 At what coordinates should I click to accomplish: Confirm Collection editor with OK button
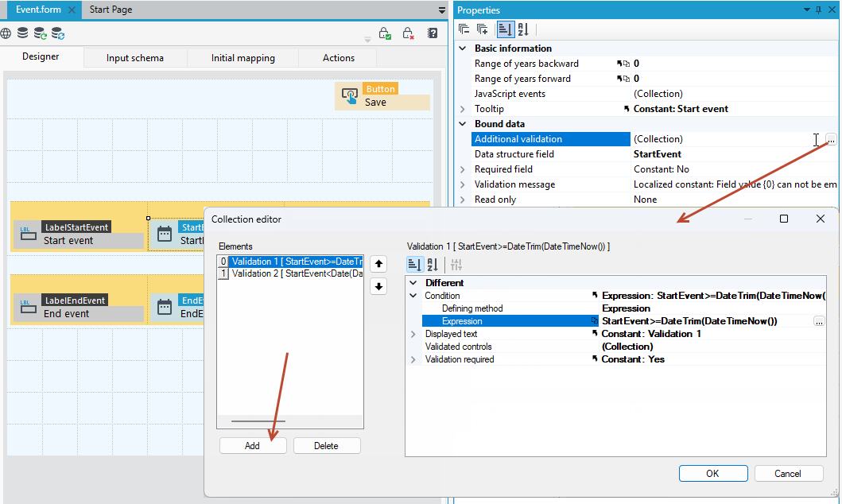pos(712,474)
